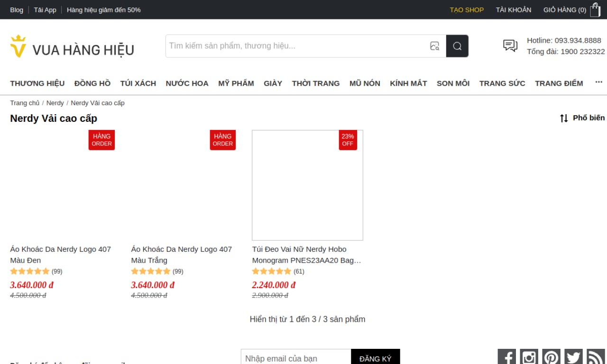
Task: Open the TÀI KHOẢN account link
Action: pos(514,10)
